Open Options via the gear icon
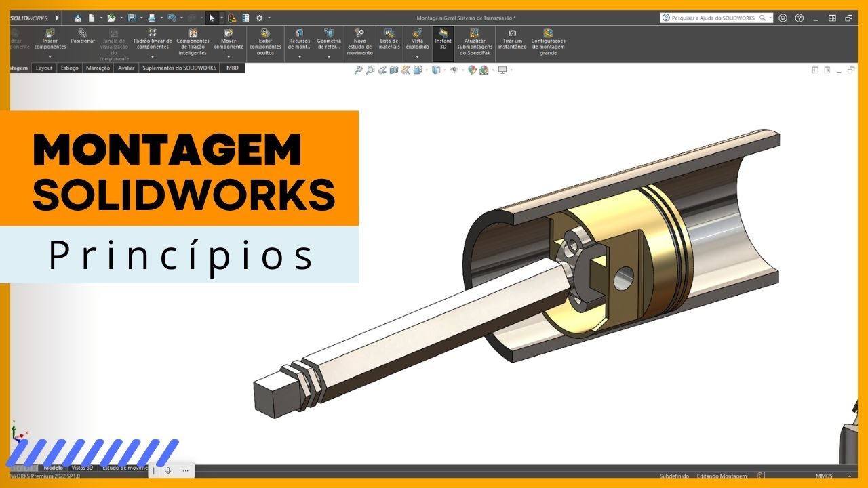This screenshot has width=868, height=488. (x=259, y=18)
